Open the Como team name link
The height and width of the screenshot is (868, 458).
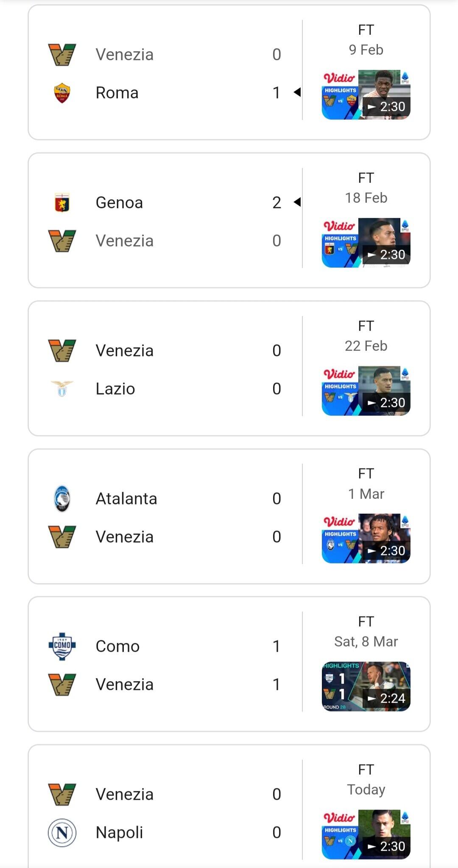[x=117, y=646]
